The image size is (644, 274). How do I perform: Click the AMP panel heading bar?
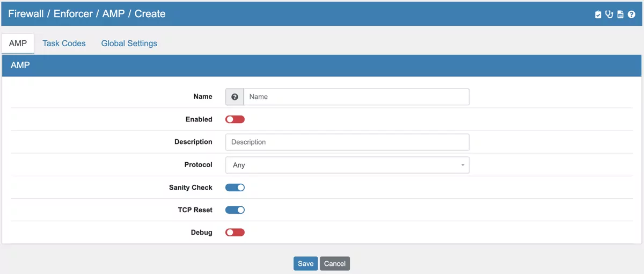tap(321, 66)
